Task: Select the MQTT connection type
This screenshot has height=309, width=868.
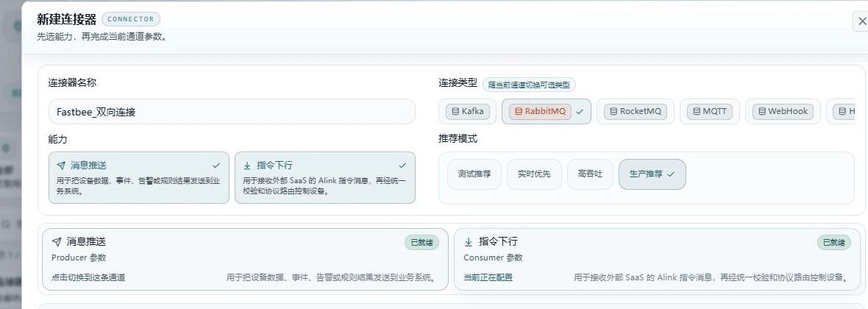Action: [710, 111]
